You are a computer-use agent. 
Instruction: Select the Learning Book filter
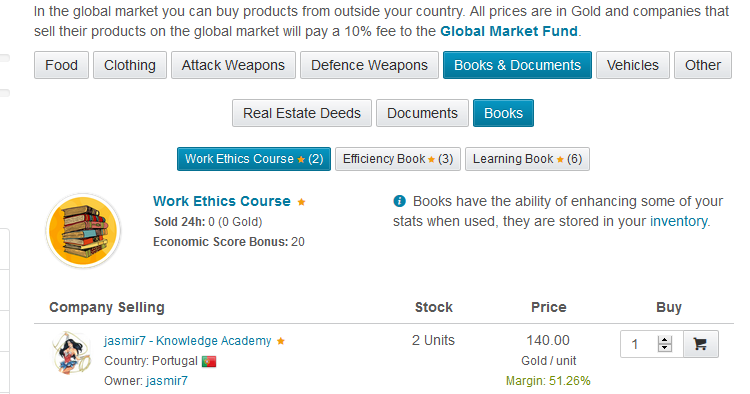[x=527, y=159]
